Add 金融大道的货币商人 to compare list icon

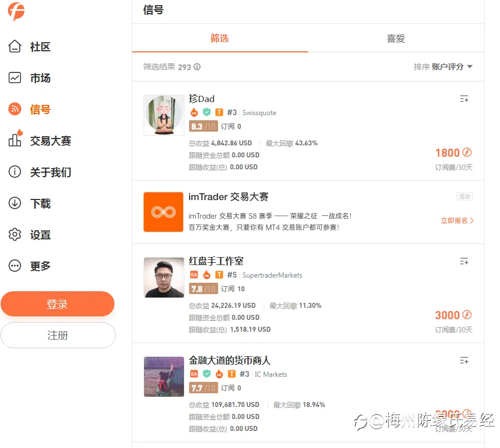tap(464, 361)
